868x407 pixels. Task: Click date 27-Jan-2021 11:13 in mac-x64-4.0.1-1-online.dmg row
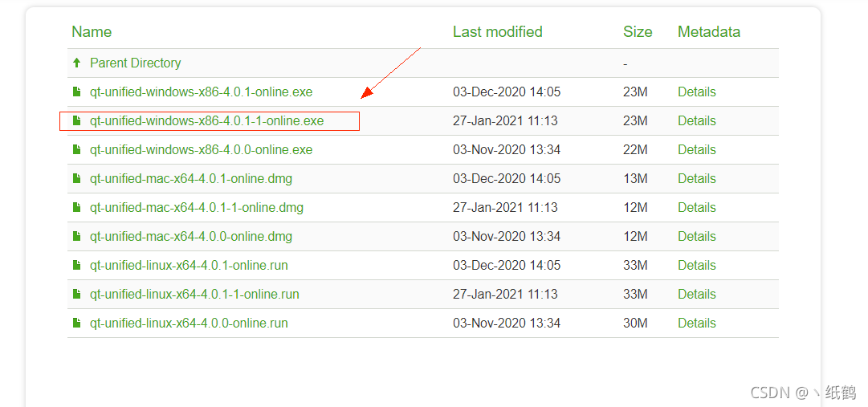point(505,208)
